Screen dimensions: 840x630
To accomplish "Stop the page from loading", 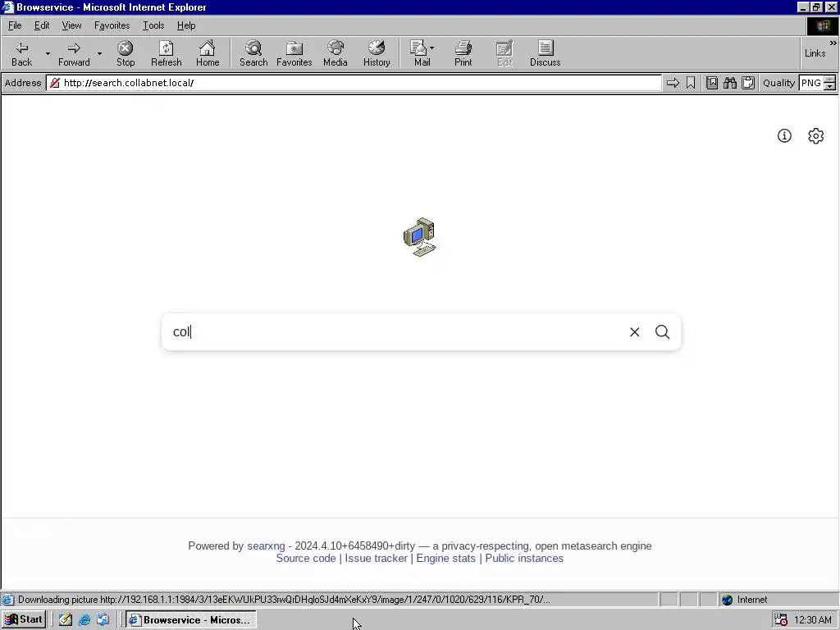I will pyautogui.click(x=126, y=53).
